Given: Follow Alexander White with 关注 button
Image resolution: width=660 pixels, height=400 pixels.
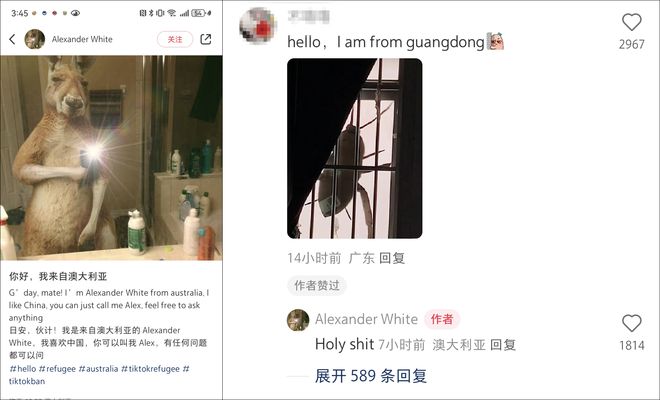Looking at the screenshot, I should tap(175, 39).
